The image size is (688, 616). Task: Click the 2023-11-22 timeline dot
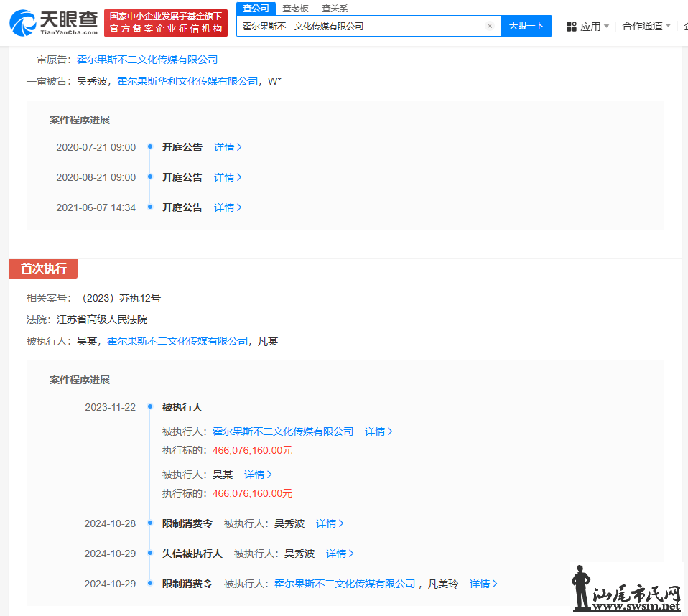coord(150,406)
